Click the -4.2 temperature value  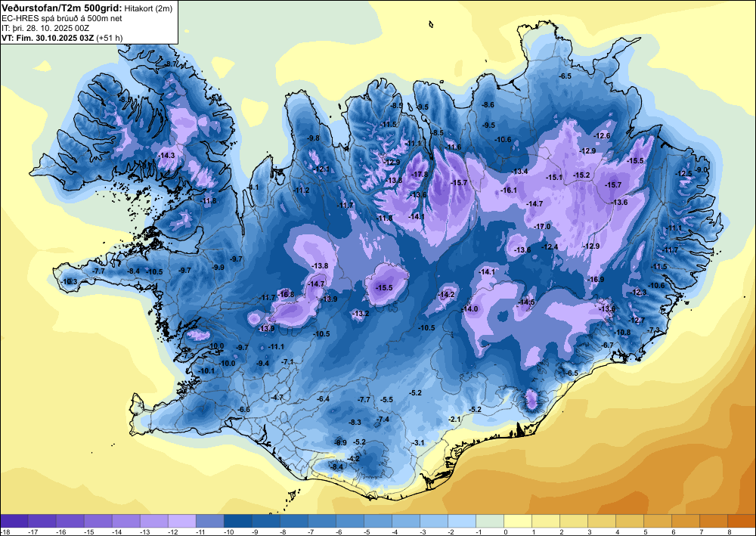click(353, 459)
